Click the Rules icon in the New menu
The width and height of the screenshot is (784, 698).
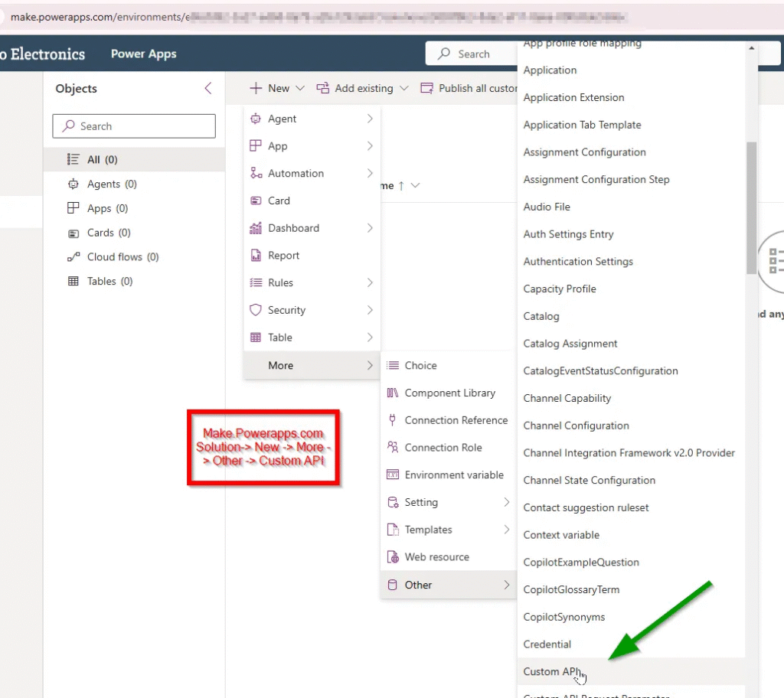(x=256, y=282)
